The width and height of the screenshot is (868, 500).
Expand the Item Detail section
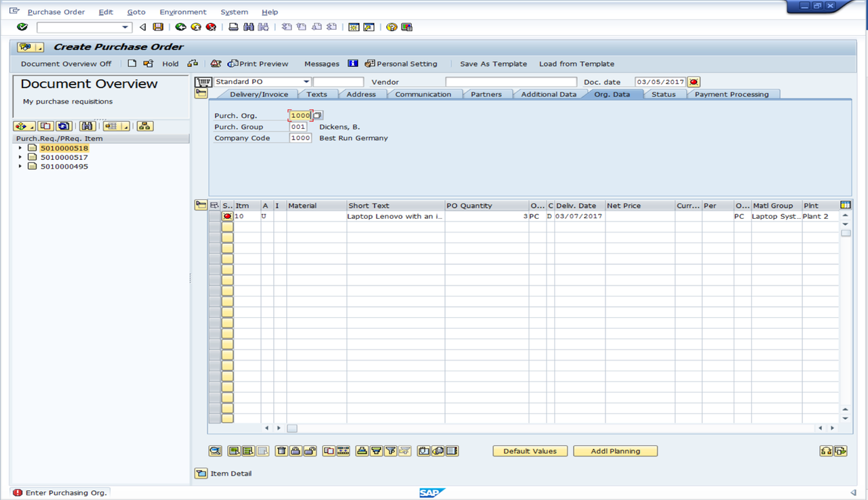click(201, 474)
